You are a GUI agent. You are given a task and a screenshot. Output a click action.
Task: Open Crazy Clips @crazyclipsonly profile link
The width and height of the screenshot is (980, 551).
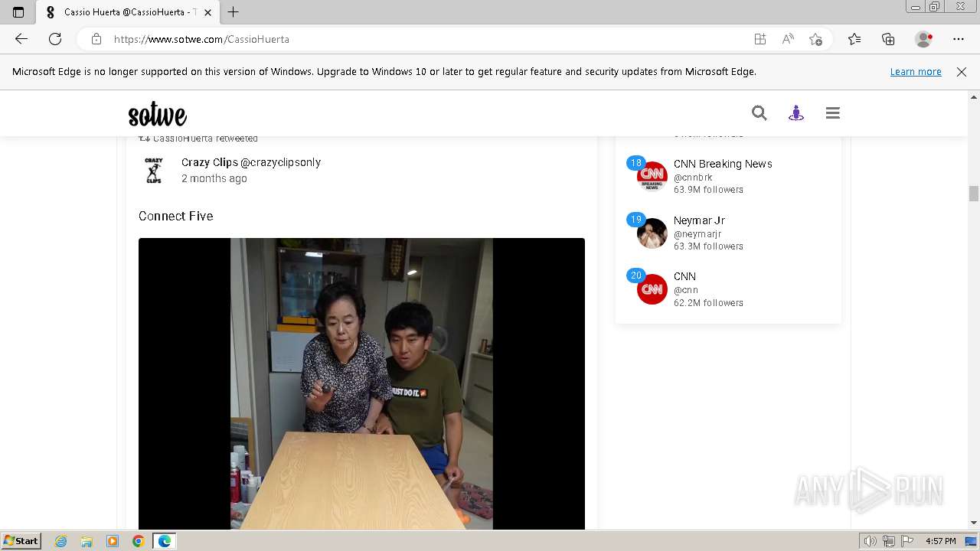pyautogui.click(x=251, y=162)
